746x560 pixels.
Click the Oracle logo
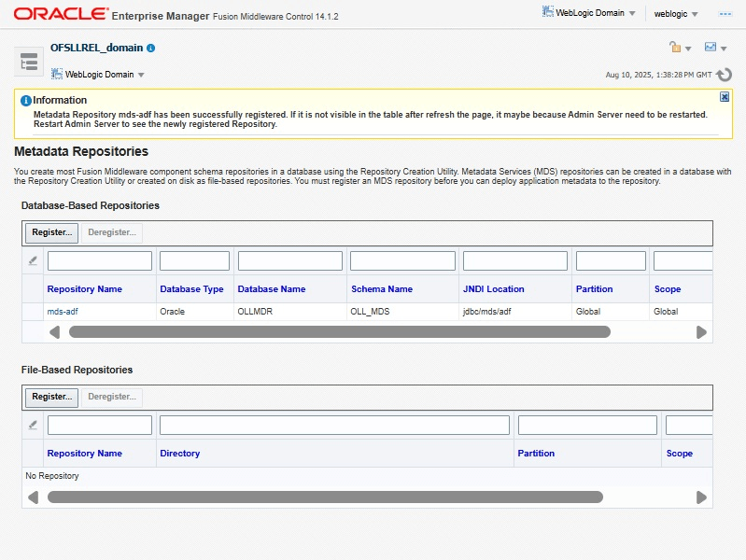click(x=61, y=14)
